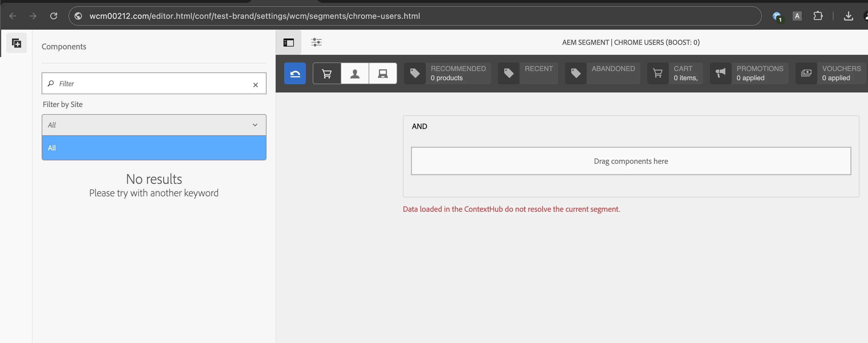The width and height of the screenshot is (868, 343).
Task: Click the blue ContextHub undo arrow button
Action: coord(295,73)
